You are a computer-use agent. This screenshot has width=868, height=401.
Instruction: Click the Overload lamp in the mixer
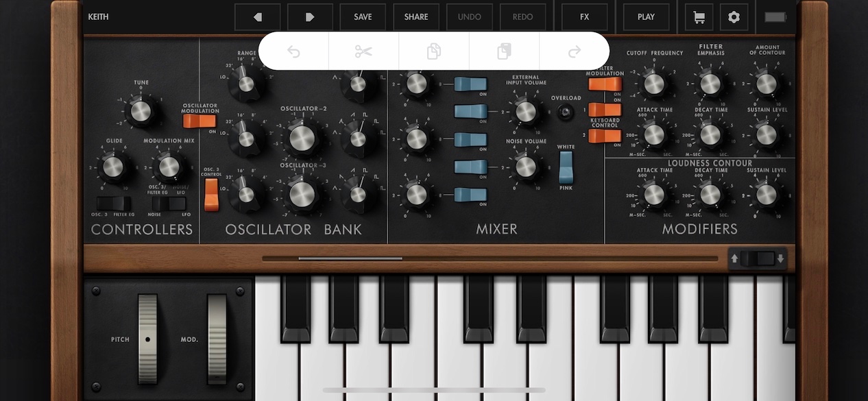tap(566, 112)
